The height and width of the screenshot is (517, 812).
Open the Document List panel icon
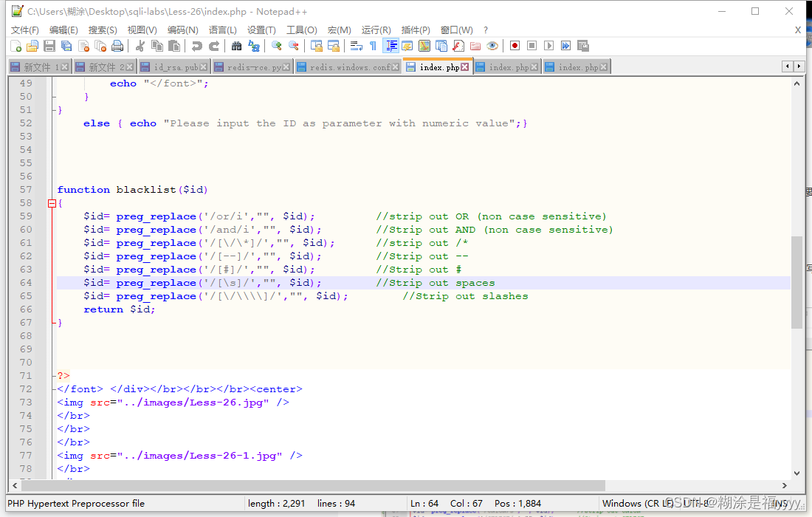pos(441,46)
